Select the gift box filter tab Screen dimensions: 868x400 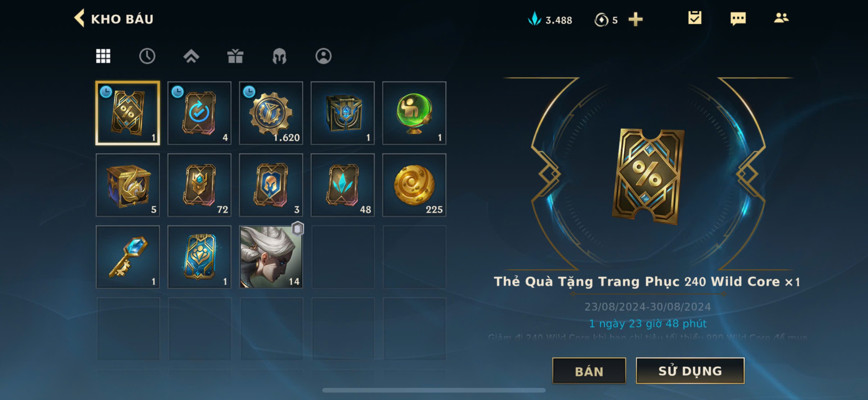click(x=235, y=56)
